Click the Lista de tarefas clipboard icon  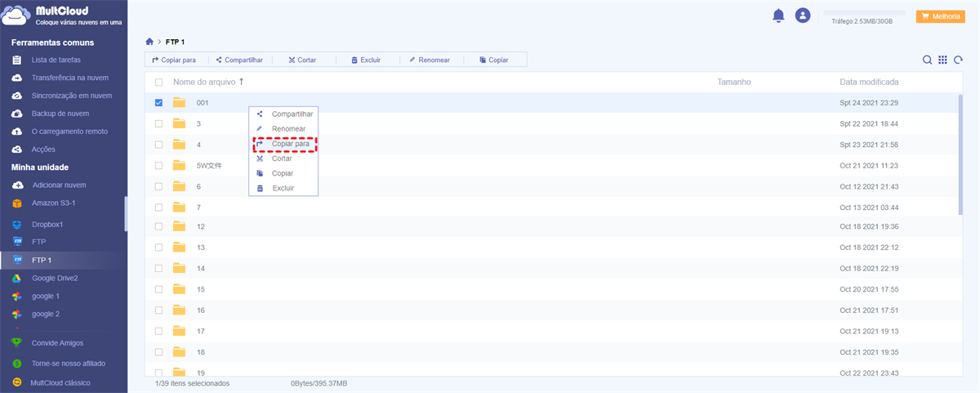tap(16, 60)
